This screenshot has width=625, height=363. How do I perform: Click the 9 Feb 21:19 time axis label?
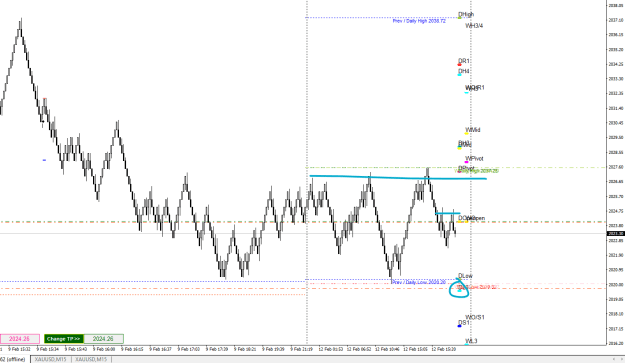[x=301, y=349]
